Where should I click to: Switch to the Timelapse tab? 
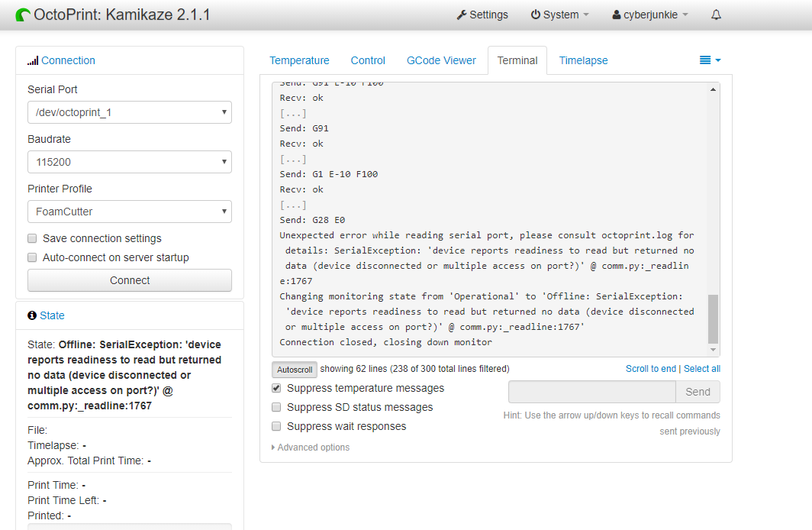click(x=583, y=60)
